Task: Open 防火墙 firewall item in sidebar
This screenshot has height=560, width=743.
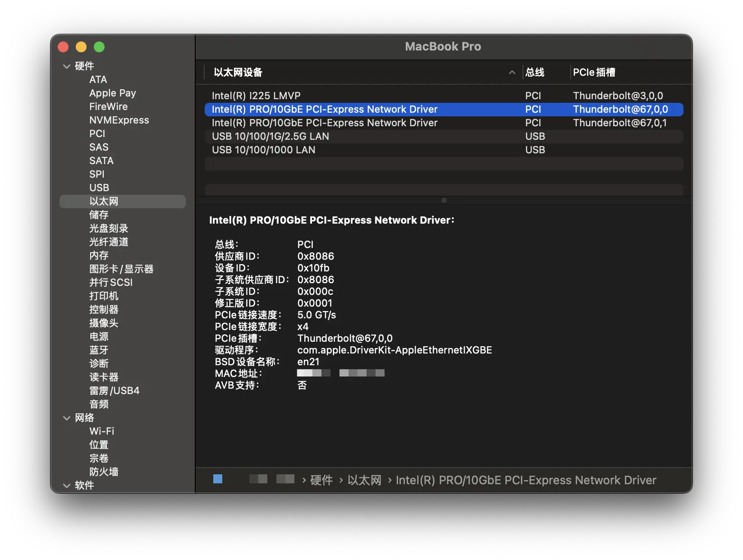Action: [104, 472]
